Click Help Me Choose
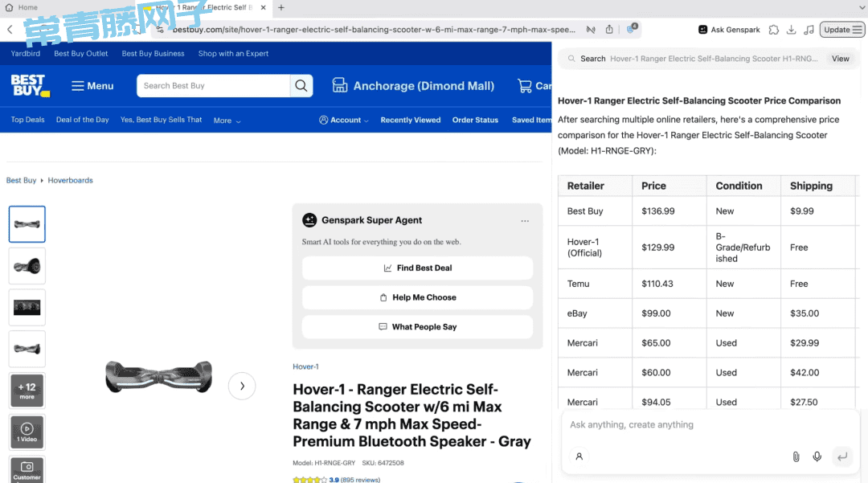Image resolution: width=868 pixels, height=483 pixels. coord(417,297)
